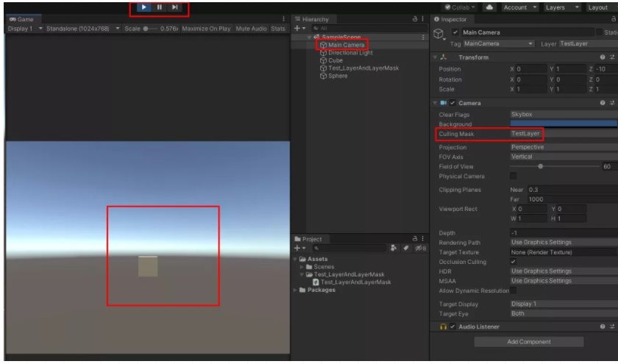
Task: Click the Step frame button
Action: [x=174, y=7]
